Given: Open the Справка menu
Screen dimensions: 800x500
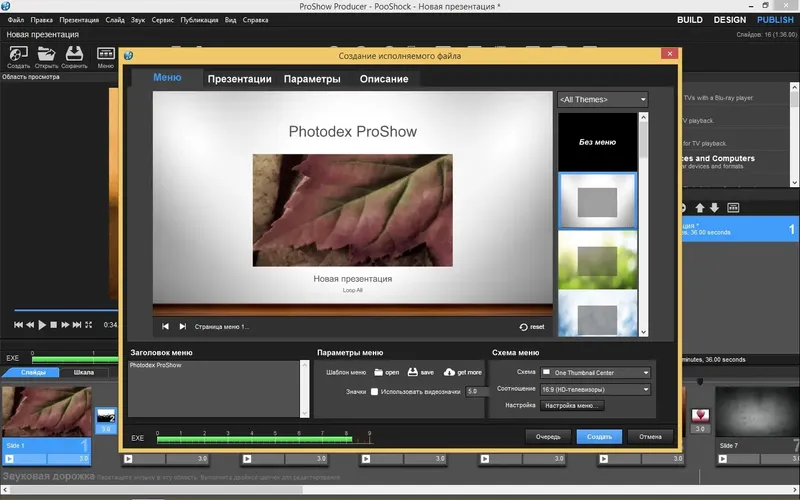Looking at the screenshot, I should [x=255, y=20].
